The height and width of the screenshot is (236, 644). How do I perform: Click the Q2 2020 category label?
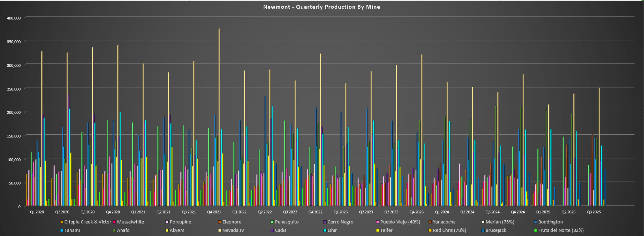tap(62, 212)
